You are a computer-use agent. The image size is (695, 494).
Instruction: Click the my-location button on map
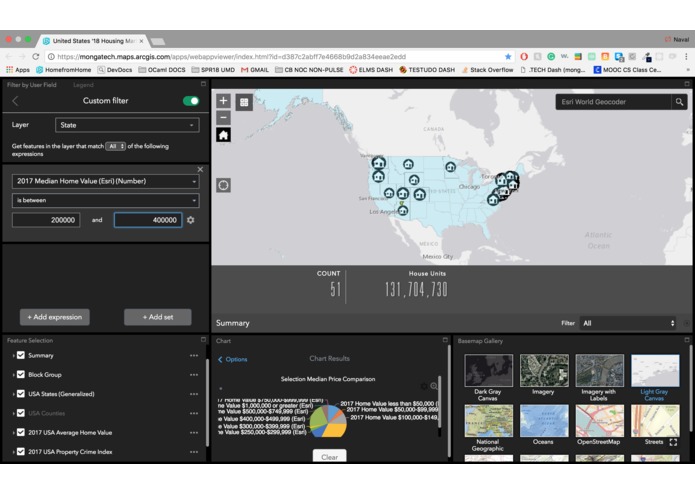pyautogui.click(x=223, y=185)
